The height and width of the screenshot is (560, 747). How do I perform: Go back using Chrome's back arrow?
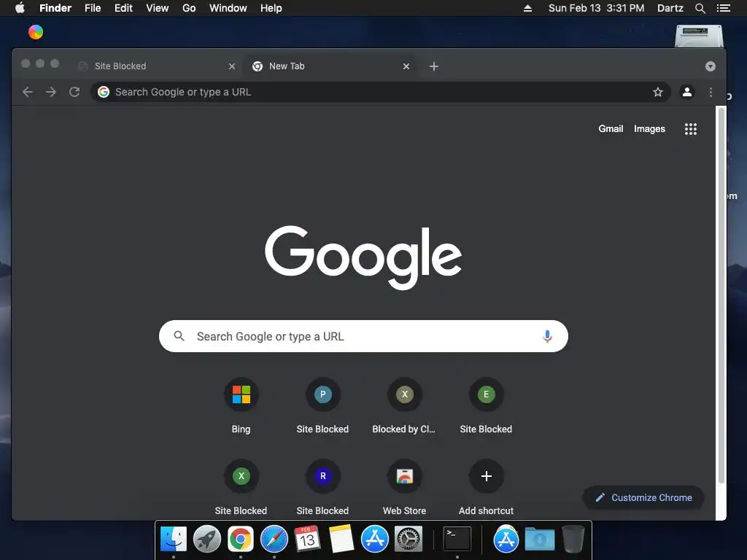(28, 92)
